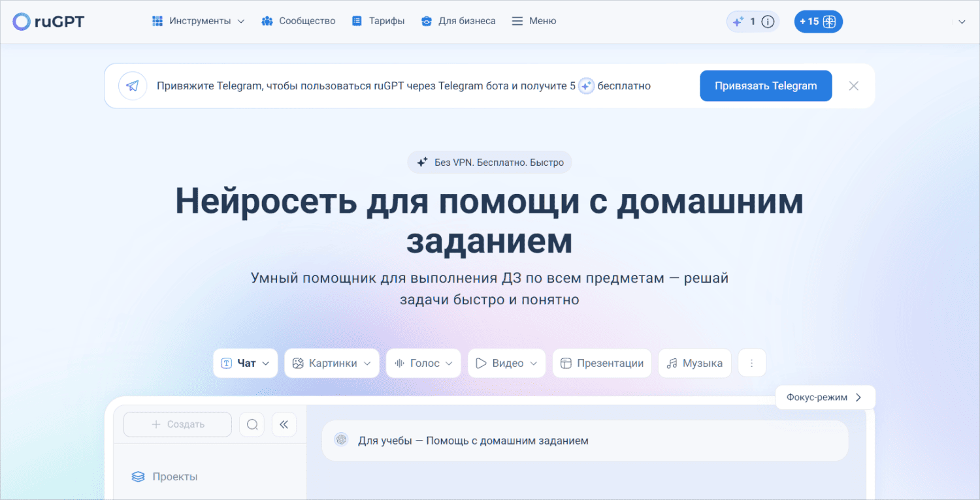Click the Создать input field

pos(176,424)
